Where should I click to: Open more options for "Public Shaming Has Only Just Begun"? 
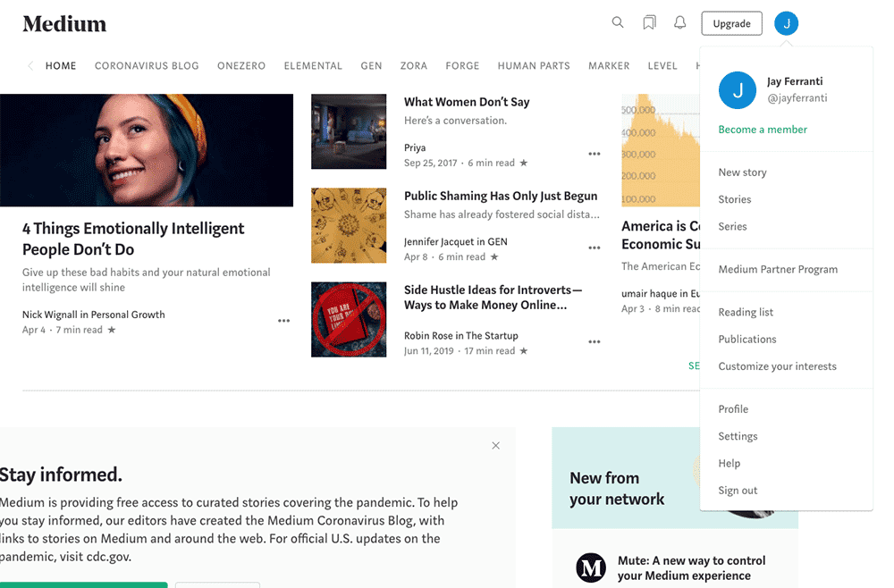[x=595, y=248]
